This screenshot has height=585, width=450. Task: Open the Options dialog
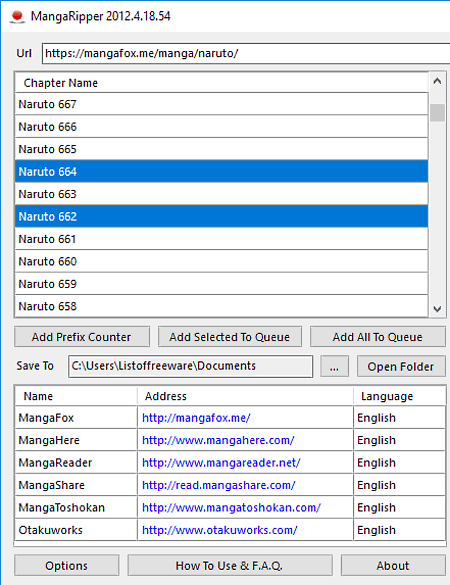[66, 566]
